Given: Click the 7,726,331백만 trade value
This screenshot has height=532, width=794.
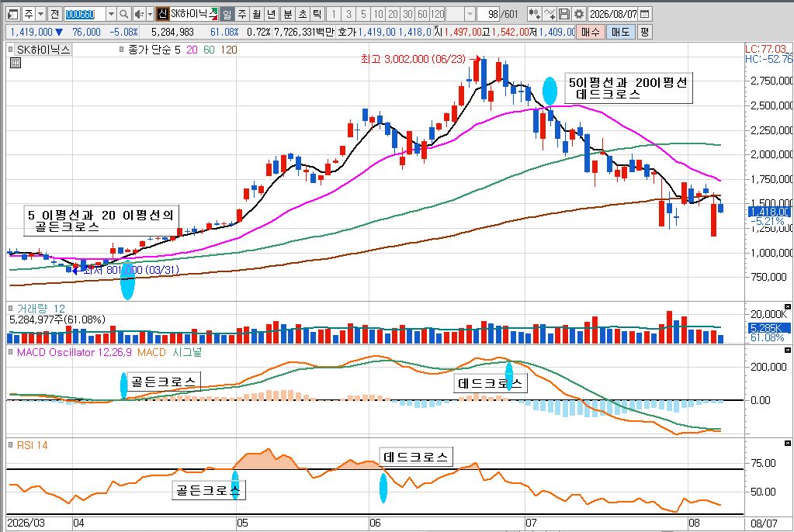Looking at the screenshot, I should point(303,32).
